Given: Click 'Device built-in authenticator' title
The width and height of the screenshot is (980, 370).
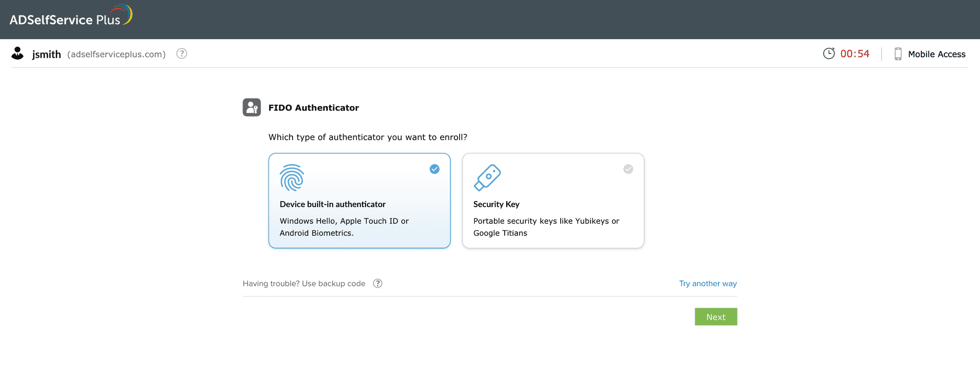Looking at the screenshot, I should point(333,205).
